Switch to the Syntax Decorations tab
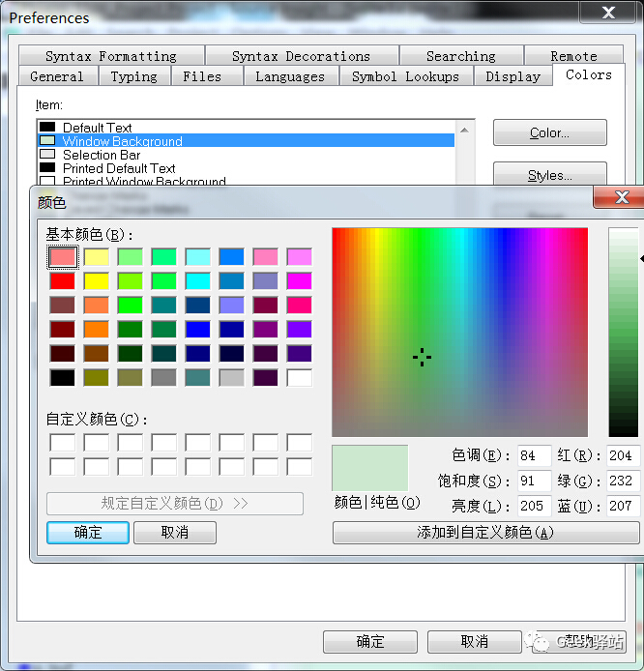 click(302, 56)
